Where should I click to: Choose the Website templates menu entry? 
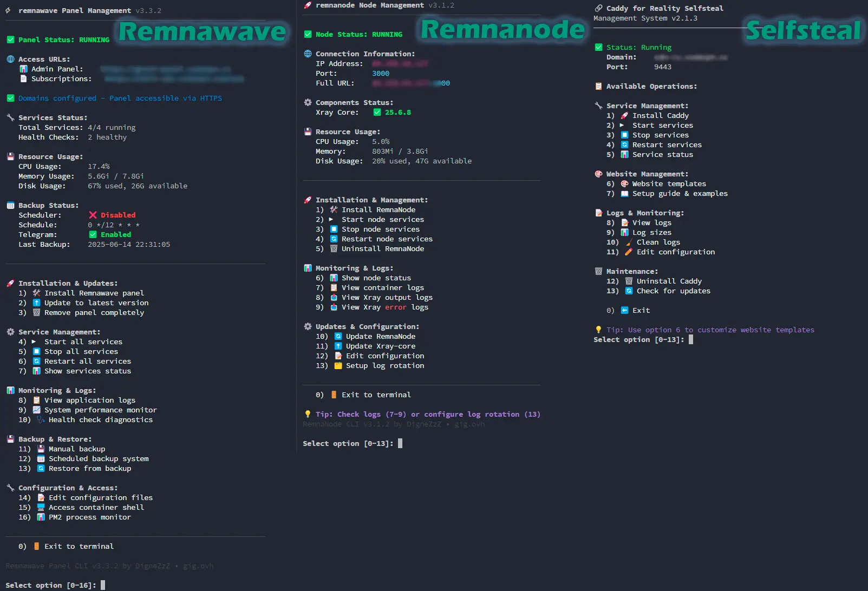click(x=669, y=183)
